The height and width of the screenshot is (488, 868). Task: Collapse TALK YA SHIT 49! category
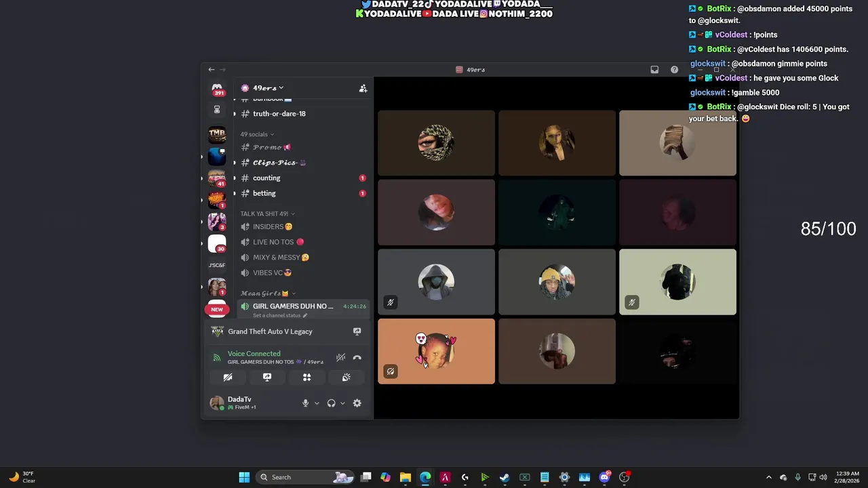pos(267,213)
